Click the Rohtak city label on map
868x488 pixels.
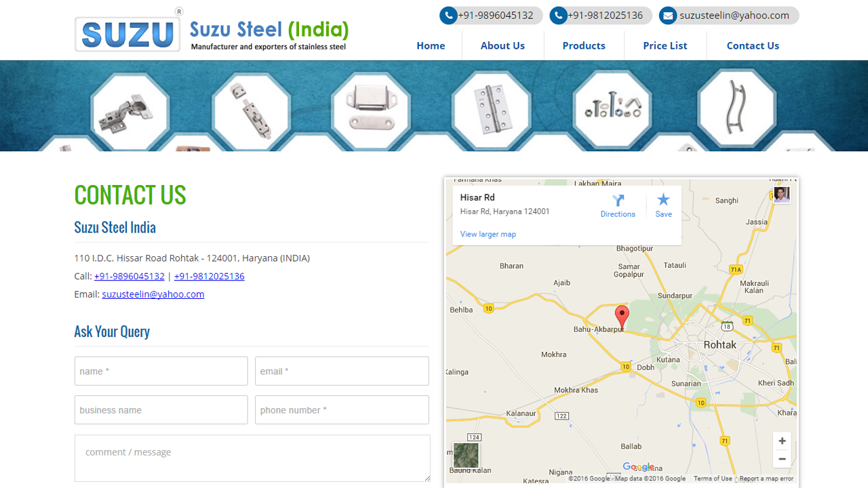pos(720,344)
